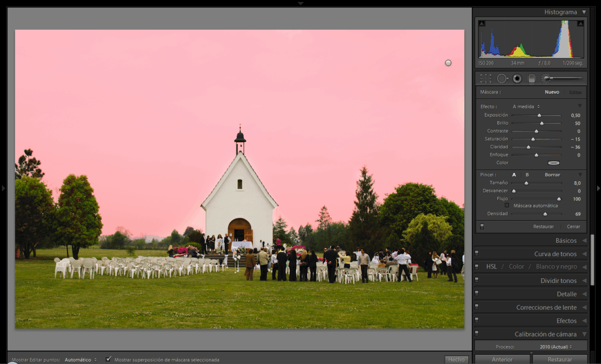Choose the Graduated Filter tool icon
601x364 pixels.
(x=532, y=79)
